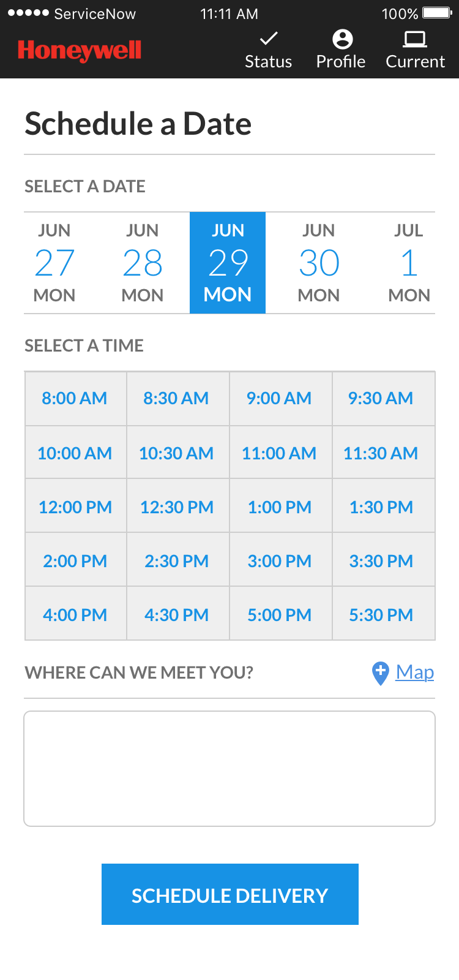Pick the 11:00 AM time slot
This screenshot has height=980, width=459.
[279, 453]
